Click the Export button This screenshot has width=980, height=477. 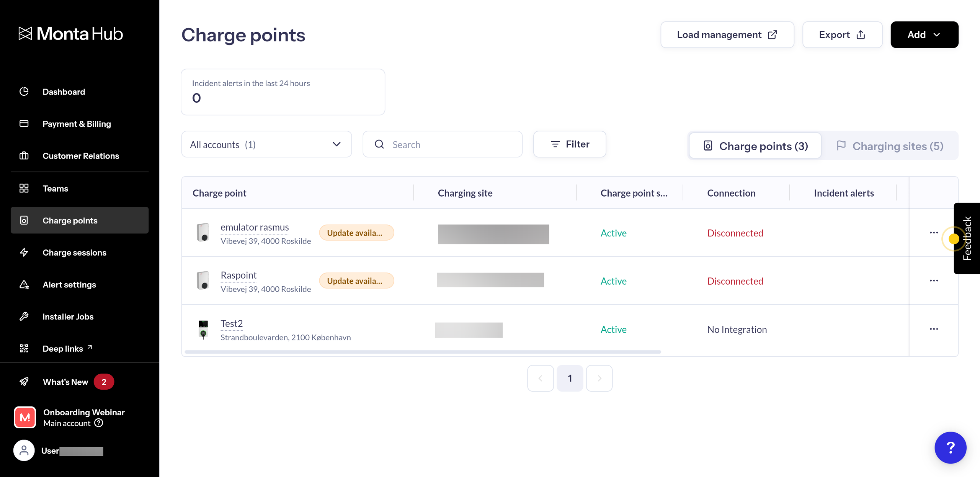click(x=842, y=35)
